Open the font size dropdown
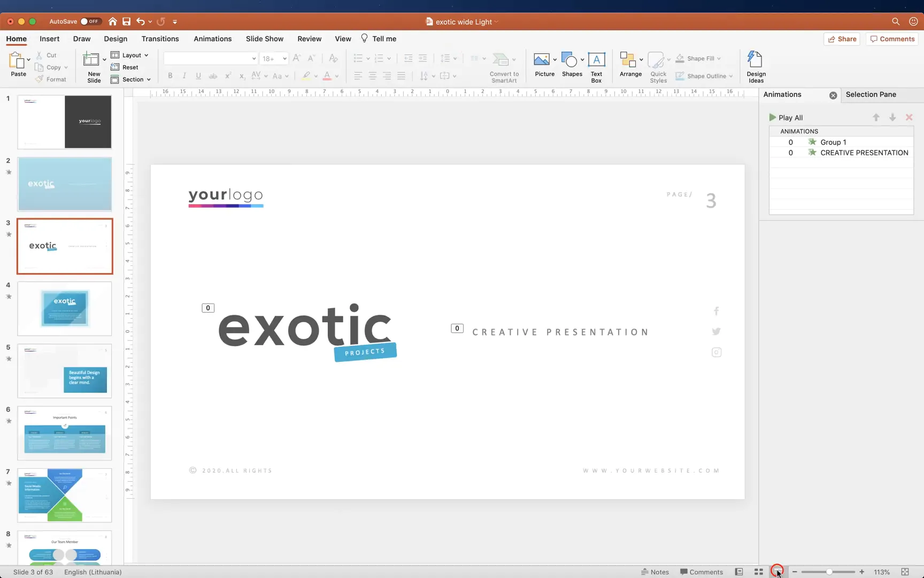 point(284,58)
